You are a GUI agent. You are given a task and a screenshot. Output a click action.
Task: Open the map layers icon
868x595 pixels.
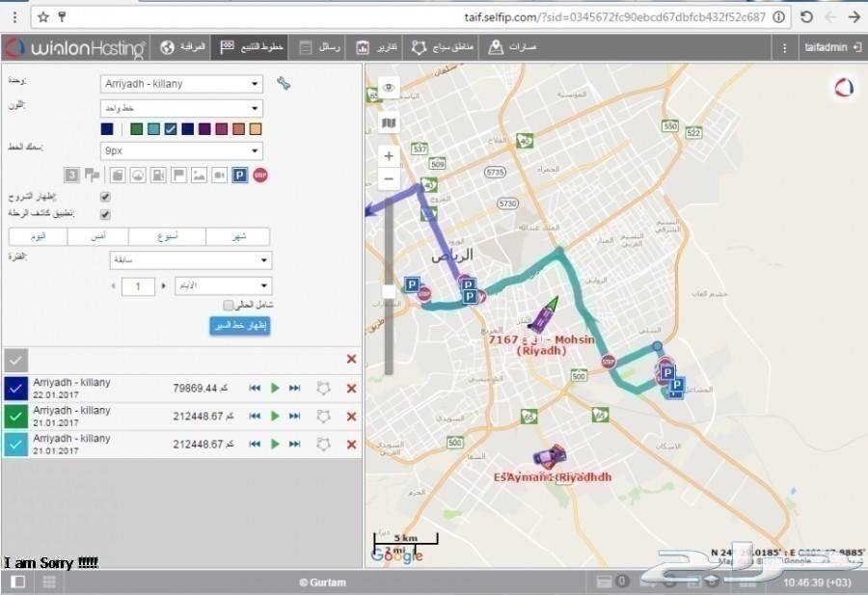(389, 122)
